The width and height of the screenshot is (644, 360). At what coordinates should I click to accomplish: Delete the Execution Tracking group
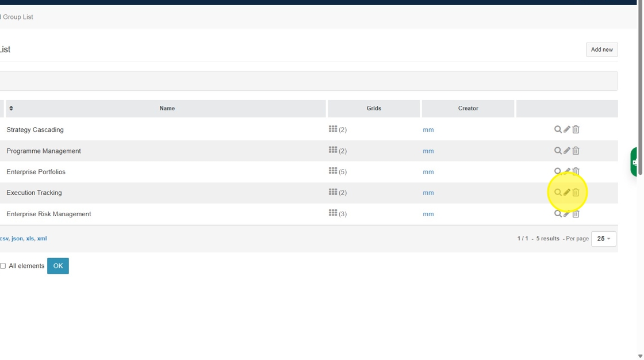(576, 193)
